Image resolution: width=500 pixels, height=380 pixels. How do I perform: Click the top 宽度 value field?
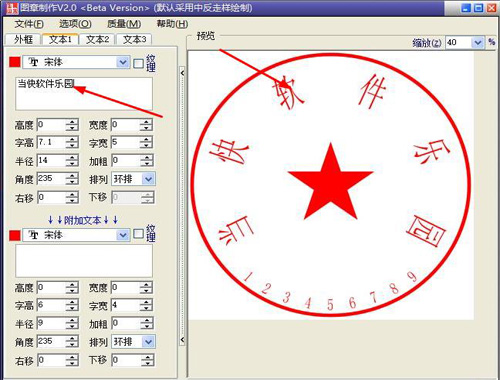tap(125, 125)
